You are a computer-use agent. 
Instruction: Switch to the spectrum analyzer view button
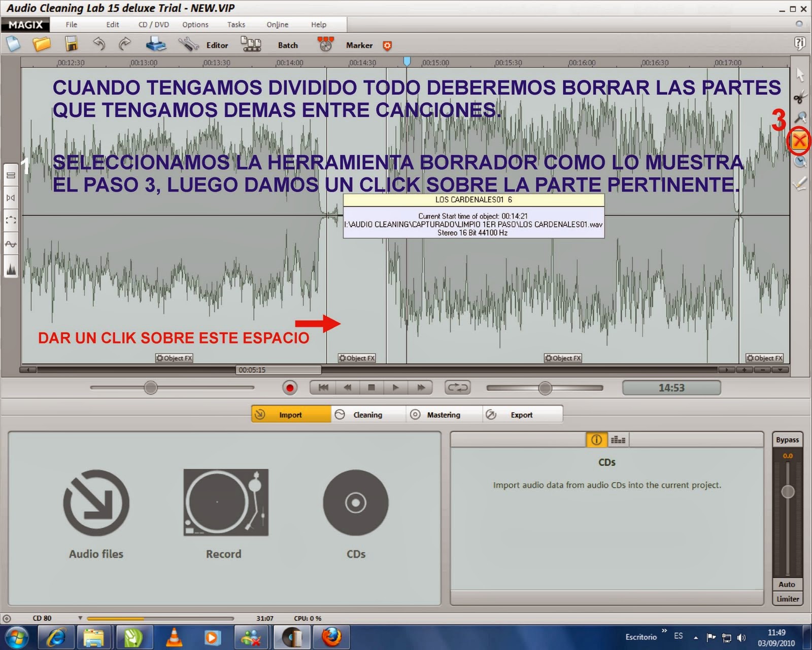tap(618, 440)
